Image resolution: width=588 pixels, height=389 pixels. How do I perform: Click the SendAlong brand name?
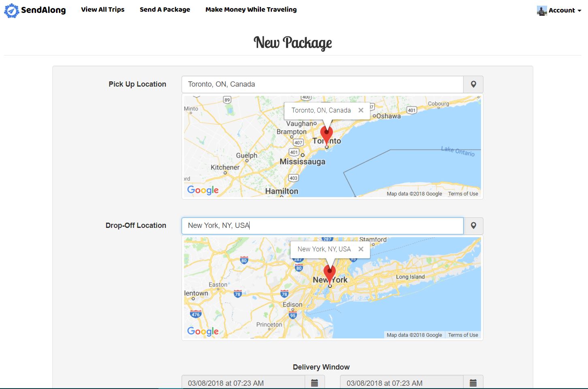pyautogui.click(x=43, y=10)
